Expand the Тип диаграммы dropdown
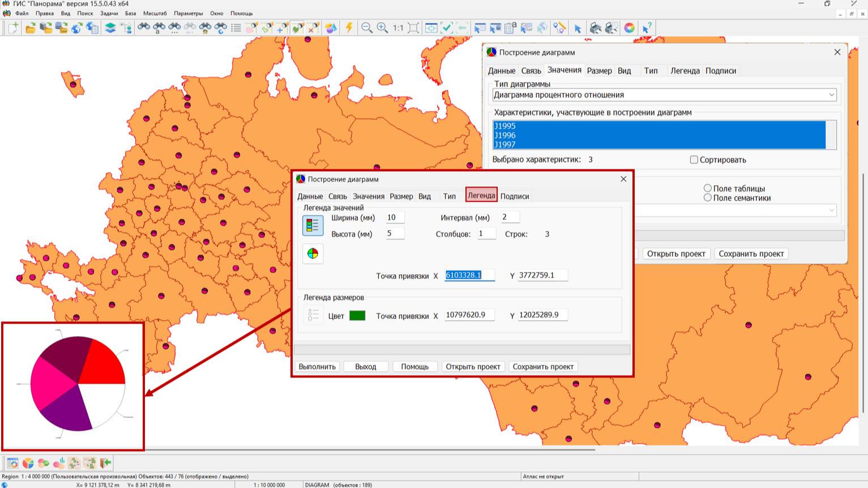868x488 pixels. [831, 95]
